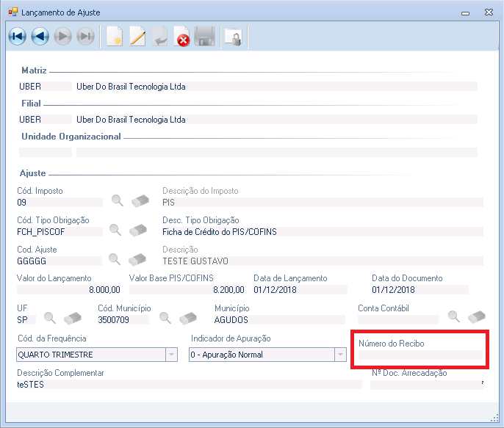Open the UF lookup magnifier
The image size is (504, 428).
pyautogui.click(x=50, y=318)
